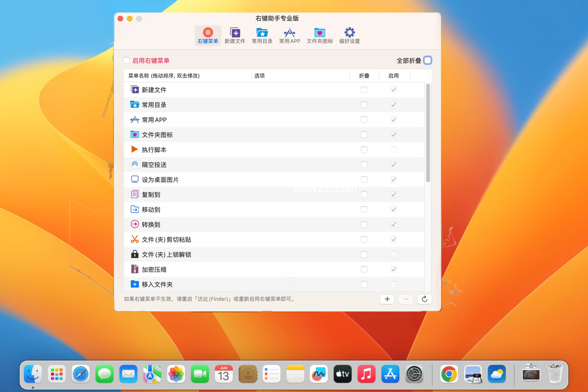Toggle 折叠 checkbox for 新建文件
588x392 pixels.
tap(364, 90)
